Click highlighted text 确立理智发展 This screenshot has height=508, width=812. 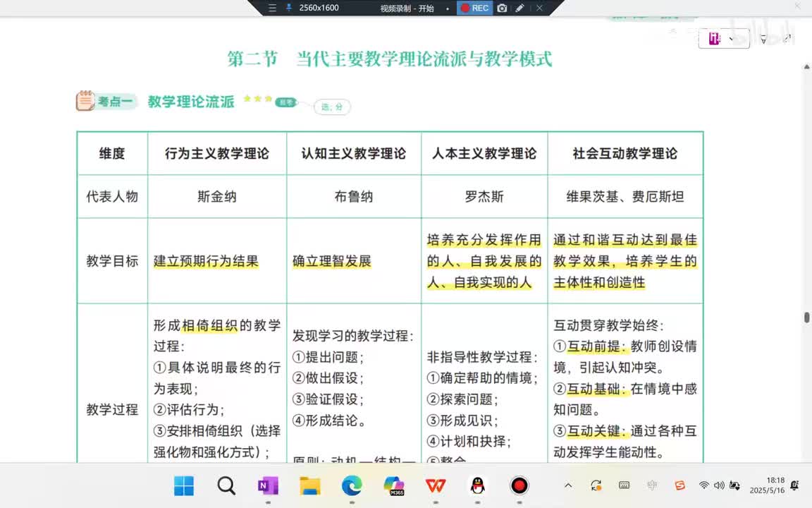point(332,261)
